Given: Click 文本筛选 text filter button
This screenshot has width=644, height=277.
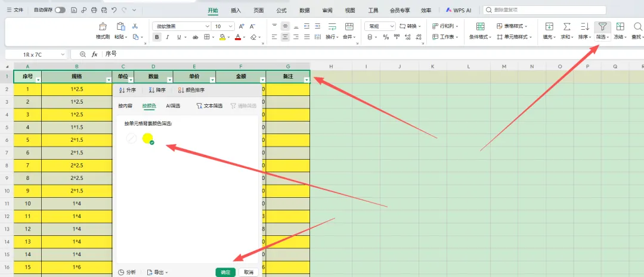Looking at the screenshot, I should pos(209,106).
